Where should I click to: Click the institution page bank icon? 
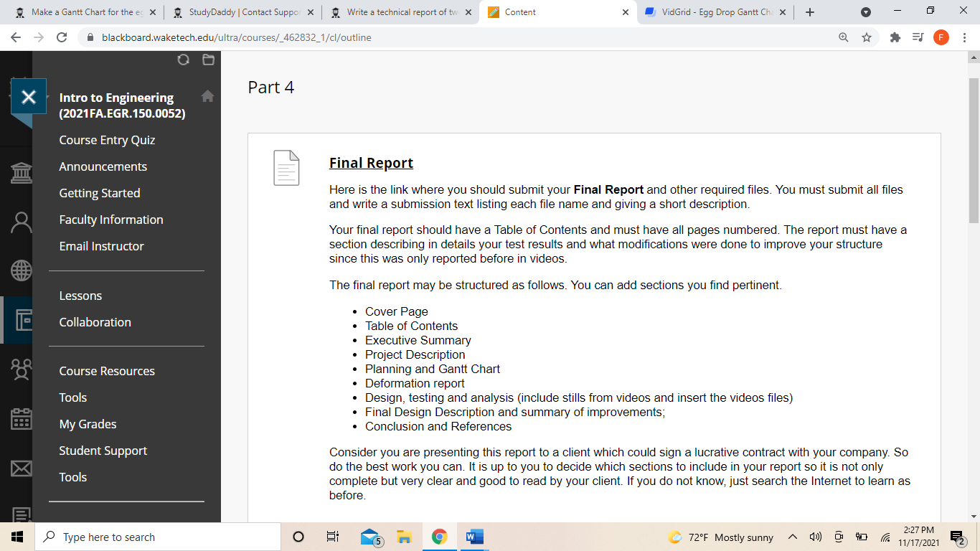coord(21,172)
